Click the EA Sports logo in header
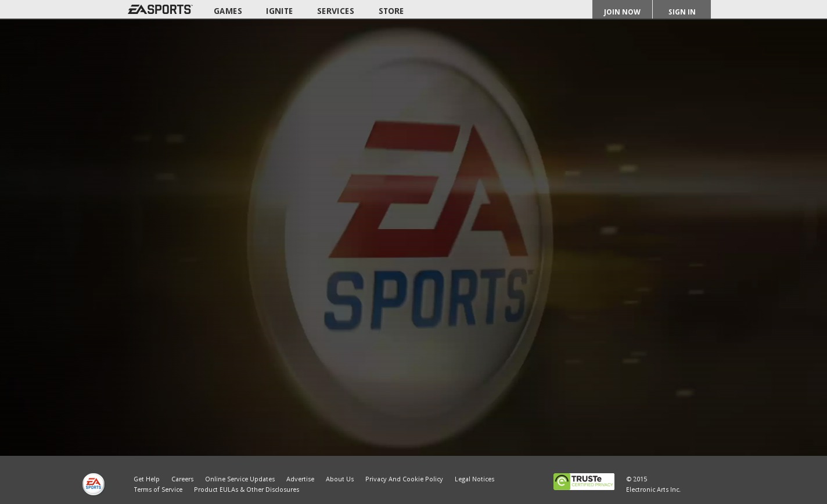 [x=160, y=9]
